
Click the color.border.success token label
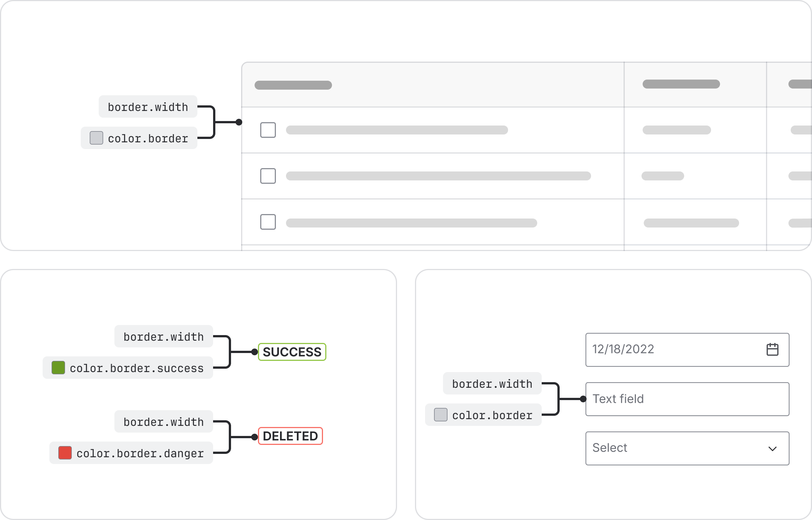[x=137, y=368]
